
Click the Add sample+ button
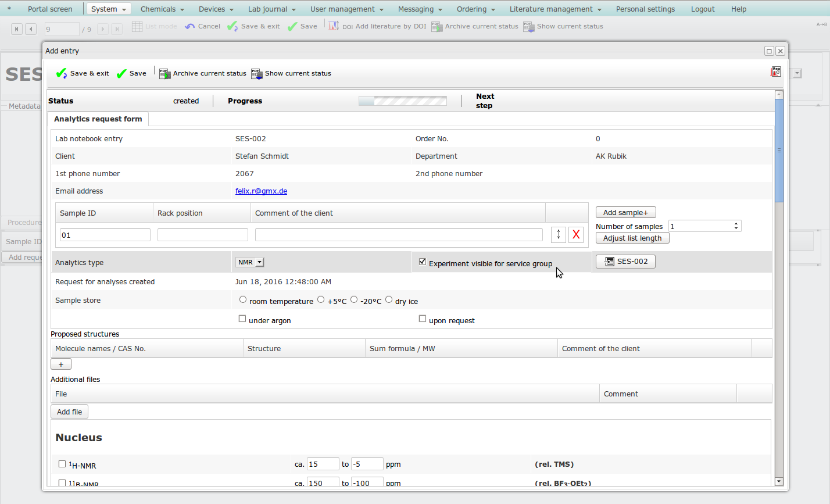pos(625,213)
